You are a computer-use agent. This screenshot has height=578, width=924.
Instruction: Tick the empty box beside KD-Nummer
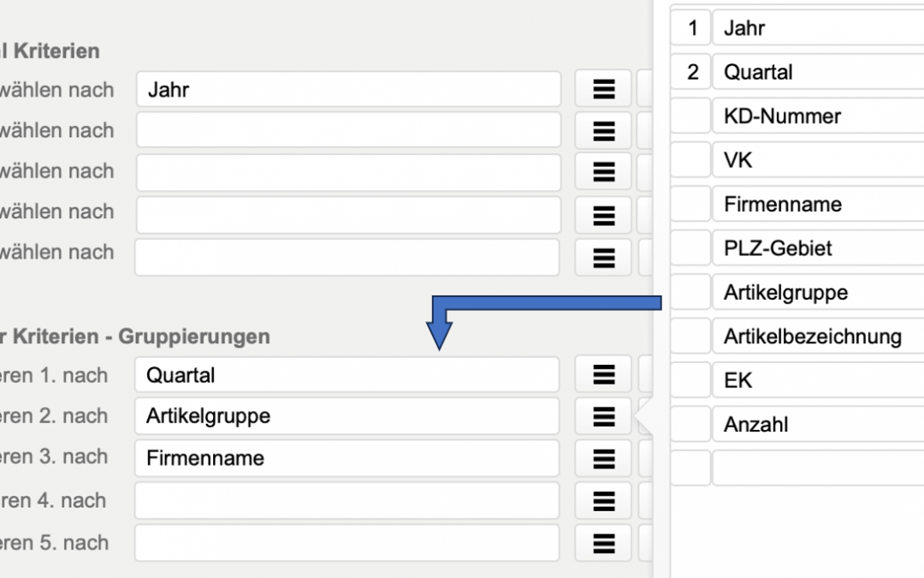pos(691,116)
